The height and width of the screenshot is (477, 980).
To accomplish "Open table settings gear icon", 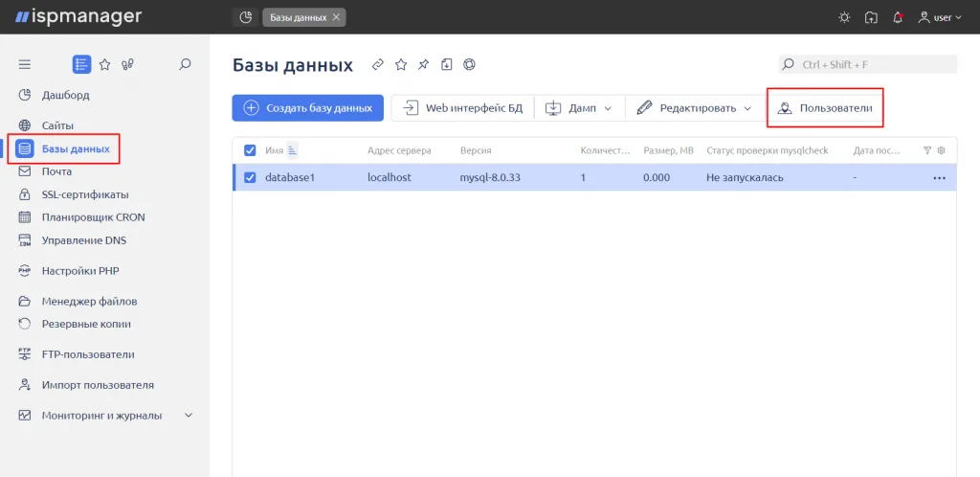I will coord(942,150).
